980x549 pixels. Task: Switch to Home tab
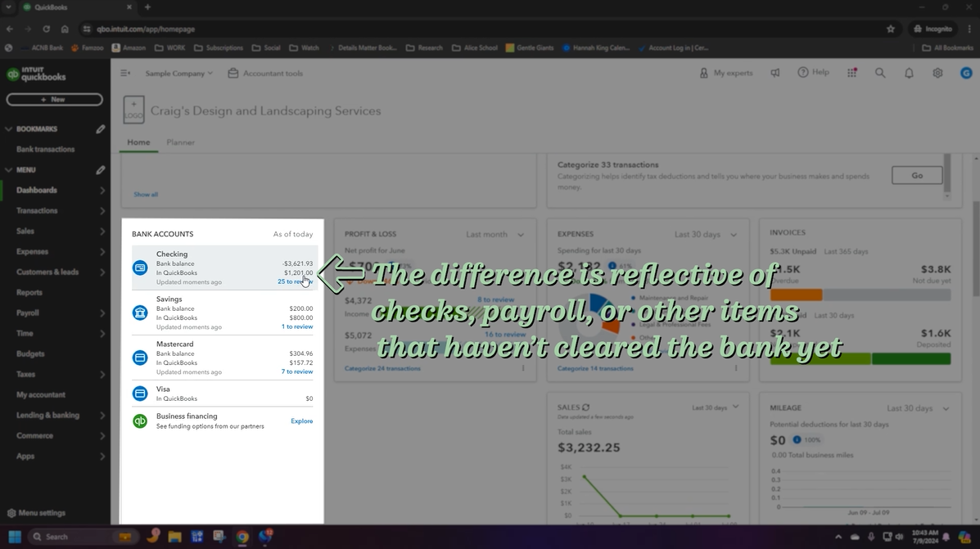point(138,142)
